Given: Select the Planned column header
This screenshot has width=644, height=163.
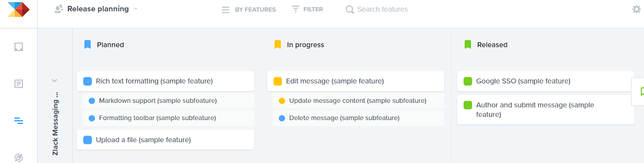Looking at the screenshot, I should (x=110, y=45).
